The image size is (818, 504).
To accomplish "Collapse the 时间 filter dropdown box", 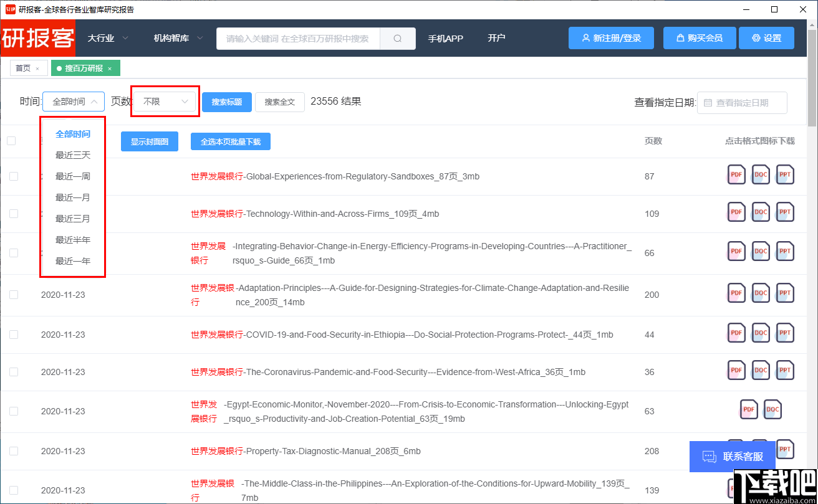I will point(74,102).
